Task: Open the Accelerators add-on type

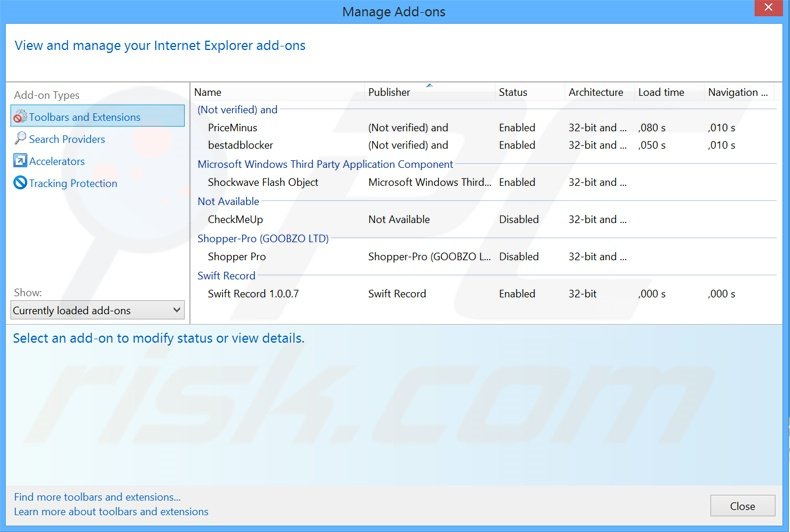Action: pyautogui.click(x=56, y=161)
